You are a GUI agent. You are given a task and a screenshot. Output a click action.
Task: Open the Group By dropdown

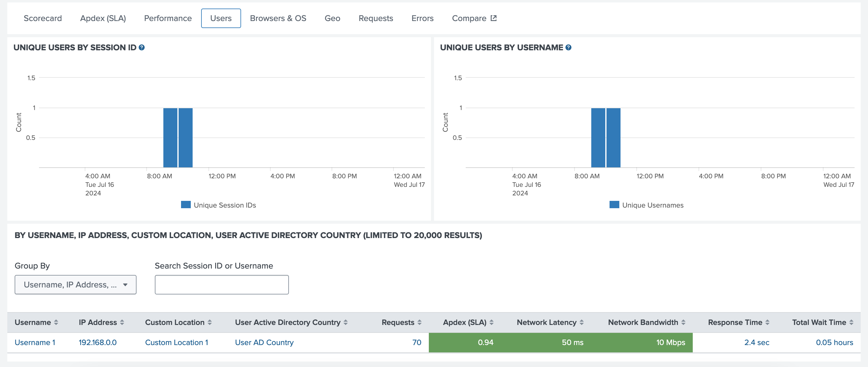coord(76,285)
